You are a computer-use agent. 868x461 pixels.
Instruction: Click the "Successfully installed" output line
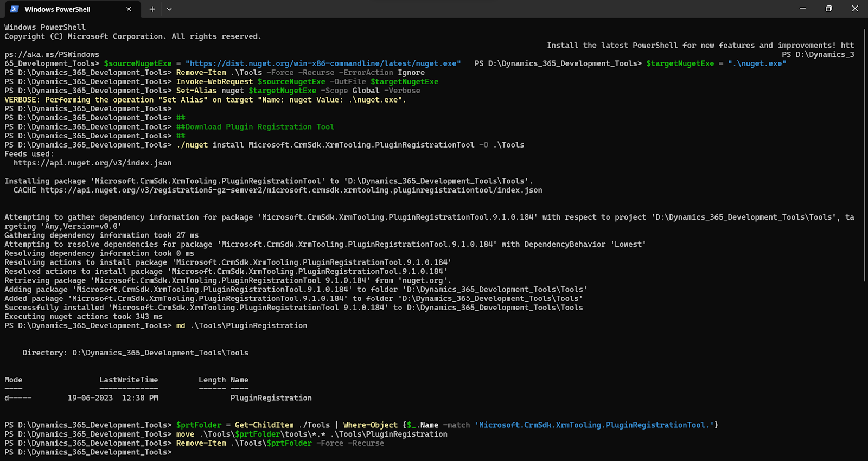293,308
